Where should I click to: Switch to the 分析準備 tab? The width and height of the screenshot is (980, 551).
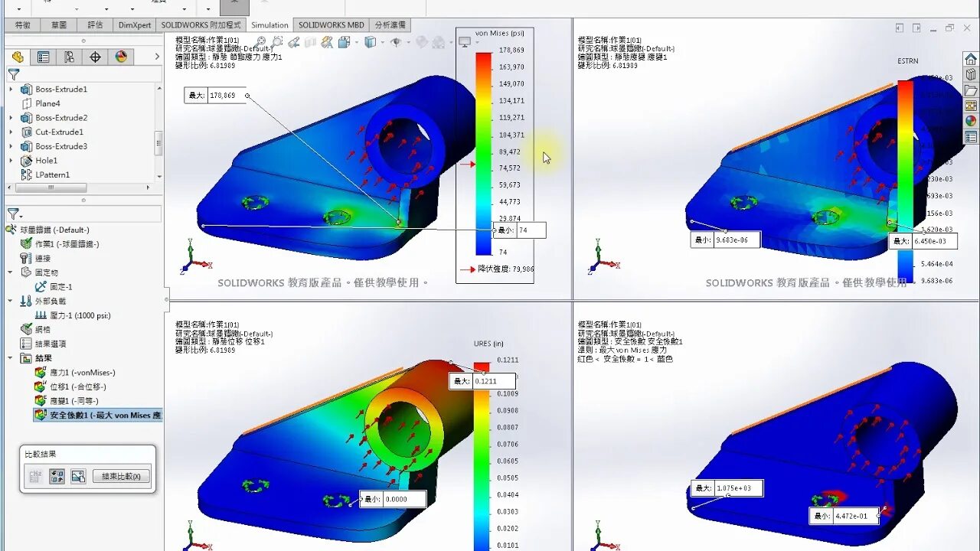(x=390, y=24)
